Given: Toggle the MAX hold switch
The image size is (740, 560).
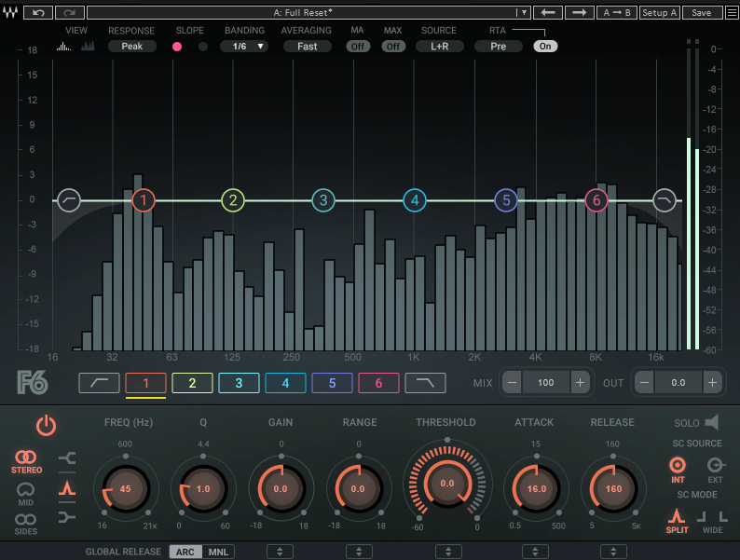Looking at the screenshot, I should point(393,46).
